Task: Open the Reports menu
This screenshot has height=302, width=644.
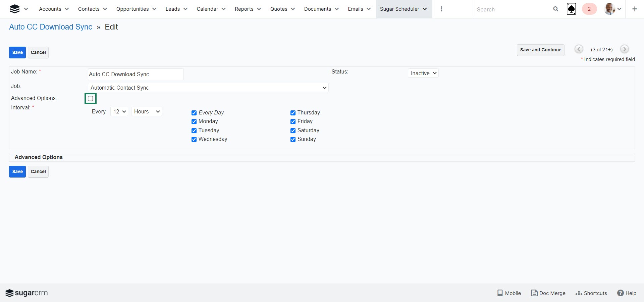Action: coord(248,9)
